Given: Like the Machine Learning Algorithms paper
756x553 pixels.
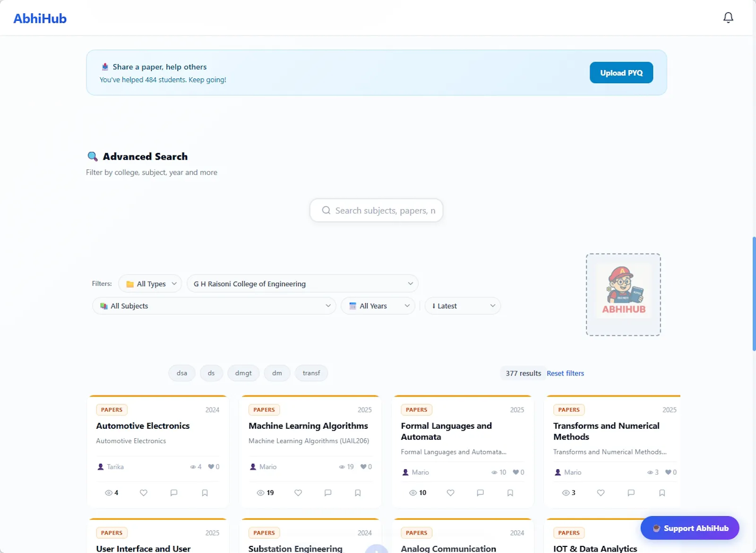Looking at the screenshot, I should (x=298, y=493).
